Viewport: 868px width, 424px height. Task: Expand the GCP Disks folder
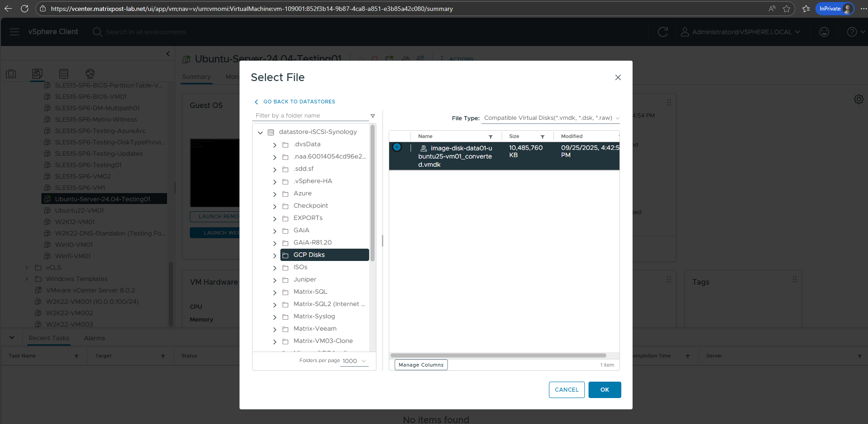pos(274,255)
